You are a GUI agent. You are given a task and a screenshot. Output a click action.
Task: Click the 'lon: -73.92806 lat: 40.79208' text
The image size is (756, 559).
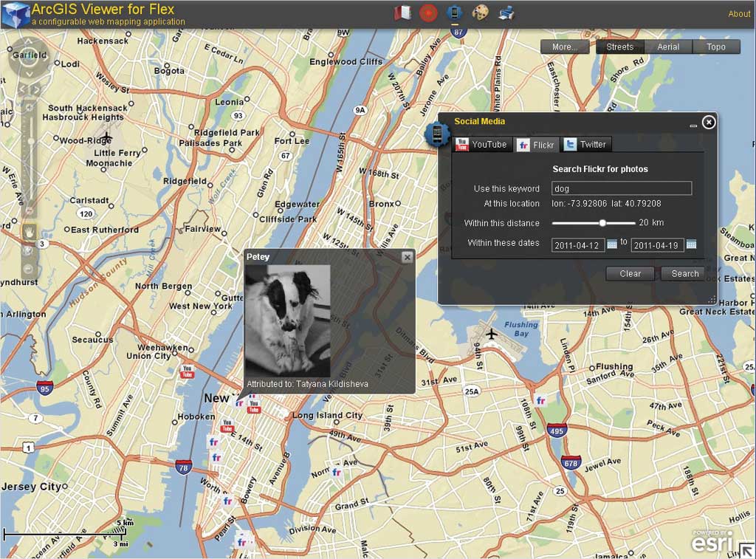point(606,204)
